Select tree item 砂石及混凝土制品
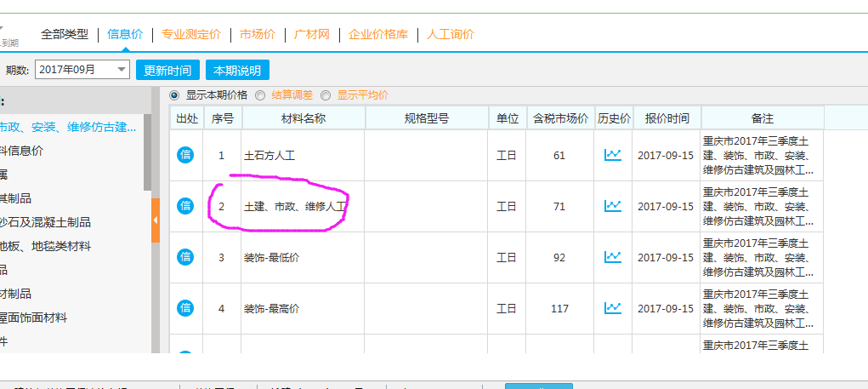The image size is (868, 389). click(45, 223)
